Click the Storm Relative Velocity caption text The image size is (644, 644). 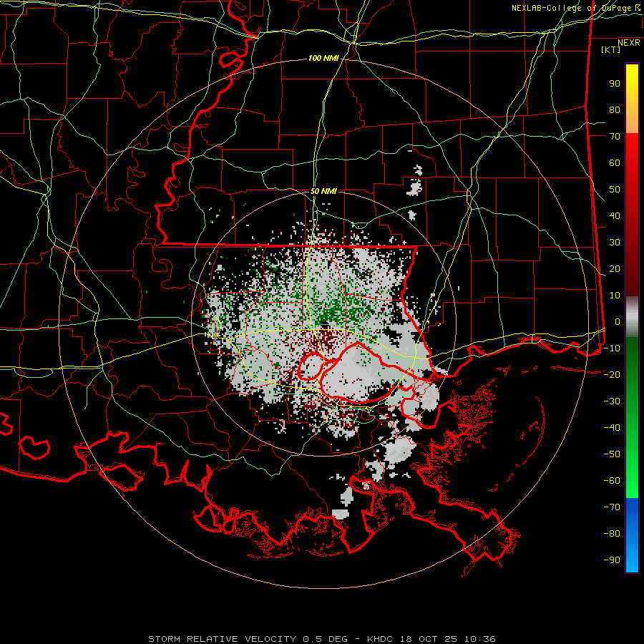tap(321, 639)
